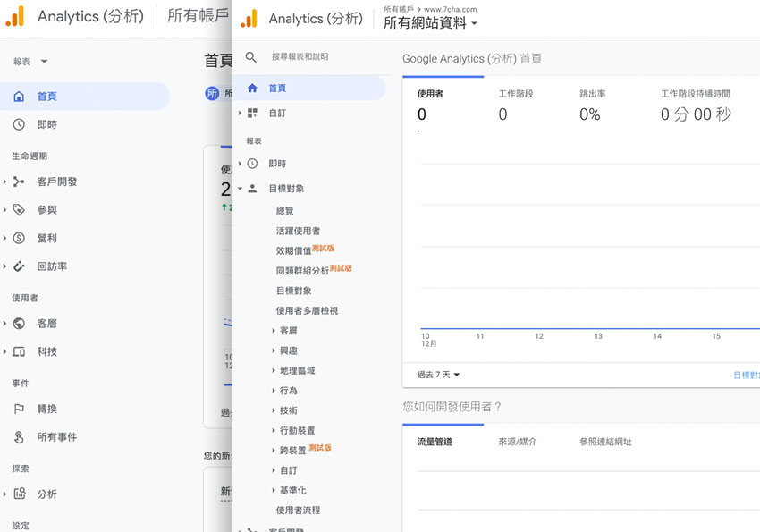Screen dimensions: 760x532
Task: Select 工作階段持續時間 metric tab
Action: (696, 105)
